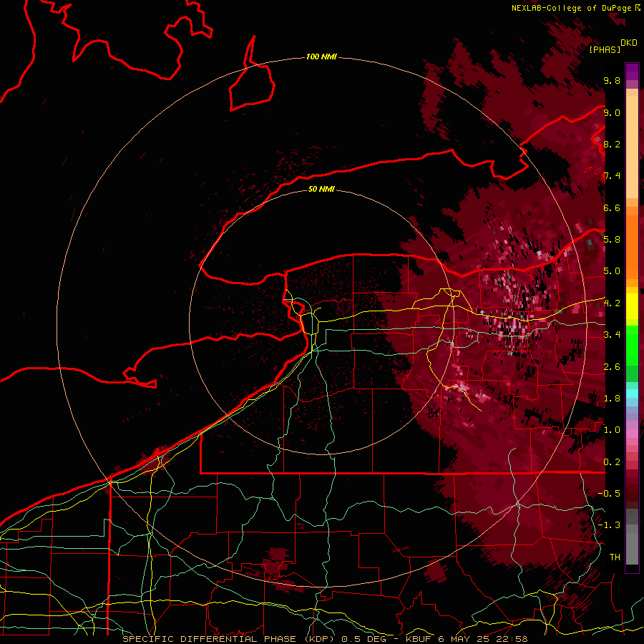The height and width of the screenshot is (644, 644).
Task: Pick the yellow segment of the color bar
Action: (x=632, y=307)
